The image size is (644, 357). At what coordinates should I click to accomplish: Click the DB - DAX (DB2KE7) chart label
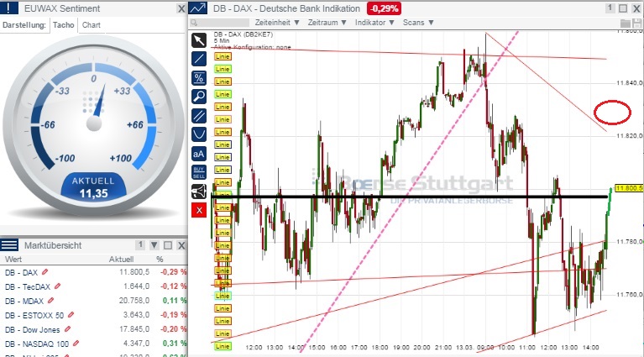pos(243,34)
